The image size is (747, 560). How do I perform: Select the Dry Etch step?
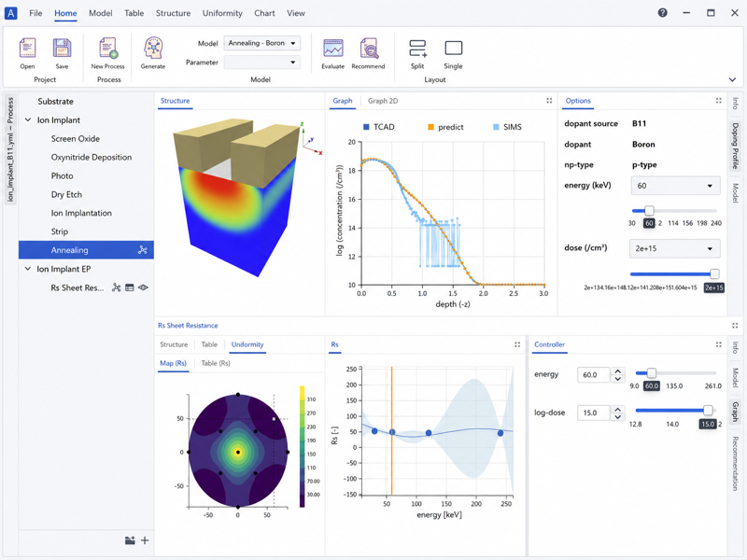(66, 194)
